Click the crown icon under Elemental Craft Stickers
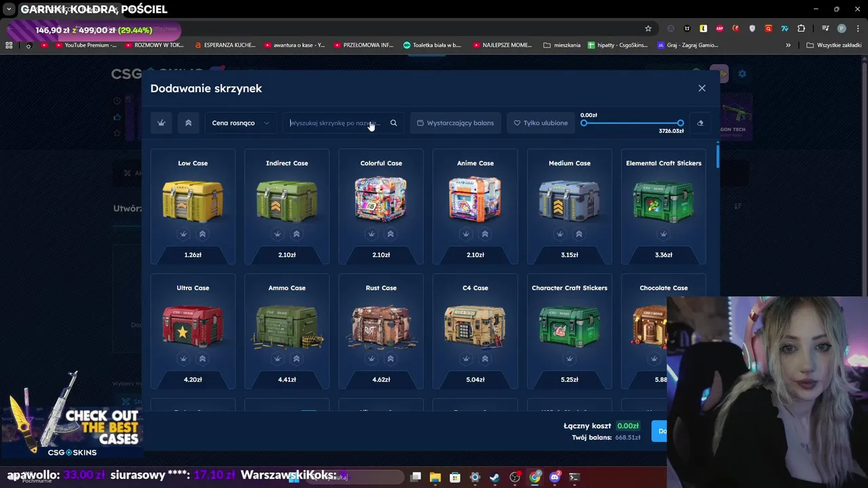The image size is (868, 488). 664,234
